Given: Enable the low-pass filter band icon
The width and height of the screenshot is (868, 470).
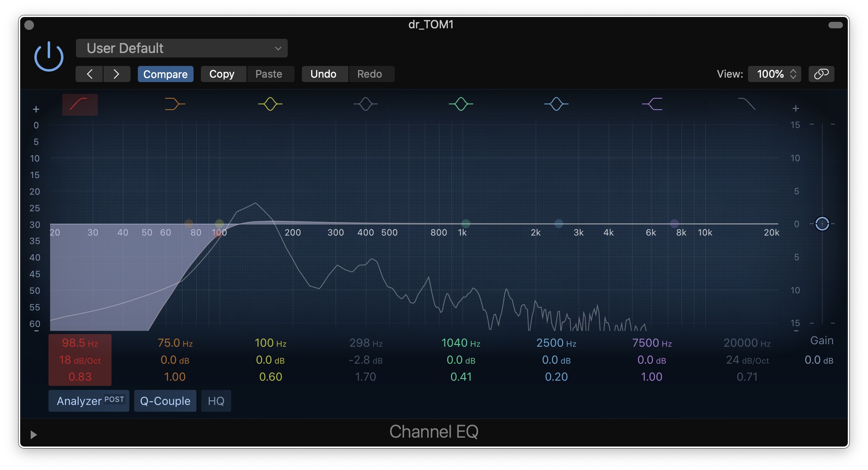Looking at the screenshot, I should tap(747, 104).
